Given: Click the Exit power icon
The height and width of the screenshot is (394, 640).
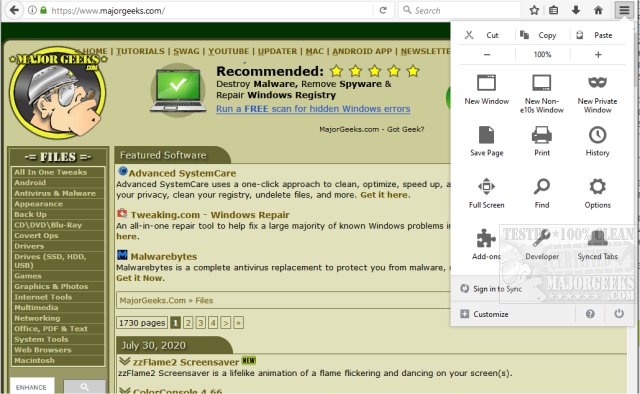Looking at the screenshot, I should click(x=619, y=314).
